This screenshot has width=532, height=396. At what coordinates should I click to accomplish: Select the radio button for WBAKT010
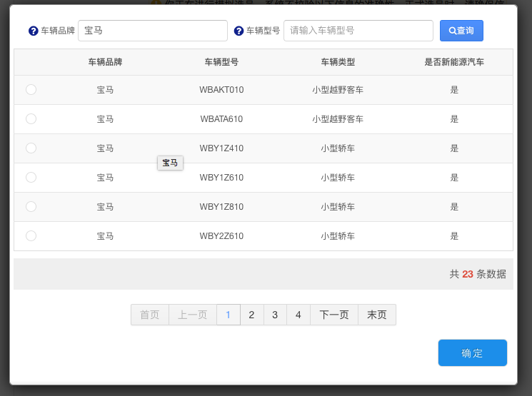31,89
